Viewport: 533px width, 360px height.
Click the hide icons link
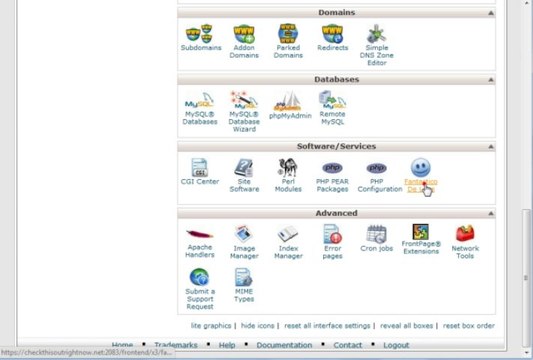click(x=257, y=326)
